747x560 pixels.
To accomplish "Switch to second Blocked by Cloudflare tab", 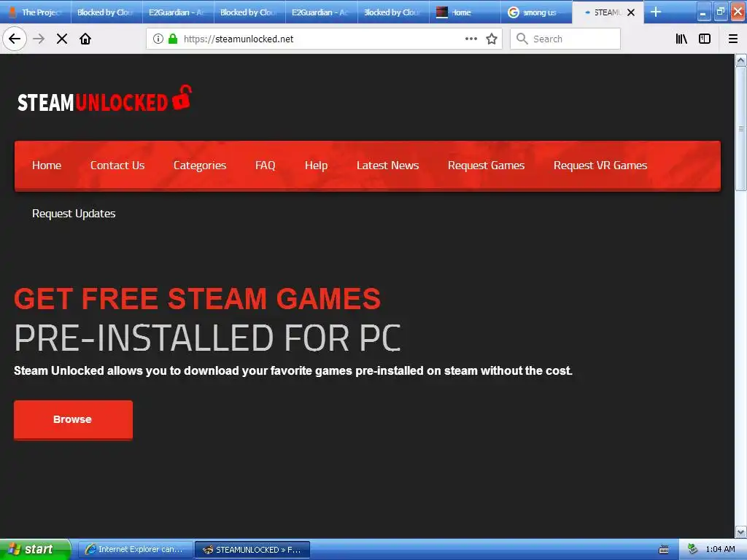I will 249,12.
